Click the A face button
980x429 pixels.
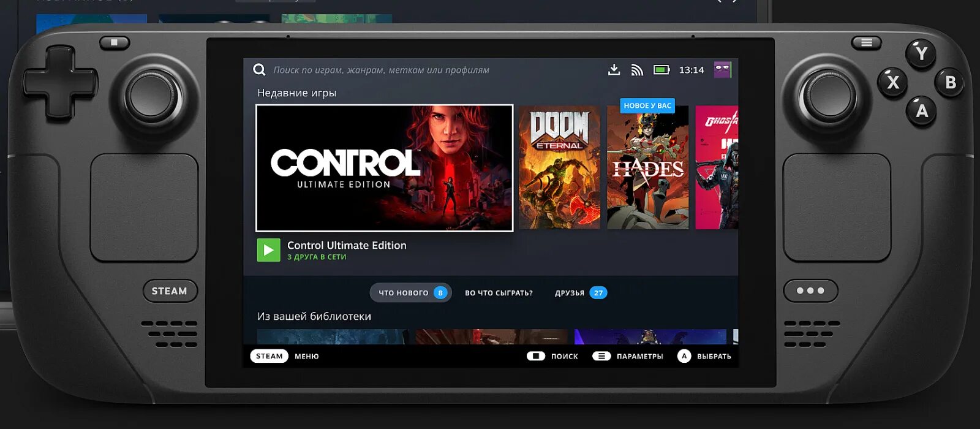click(921, 111)
